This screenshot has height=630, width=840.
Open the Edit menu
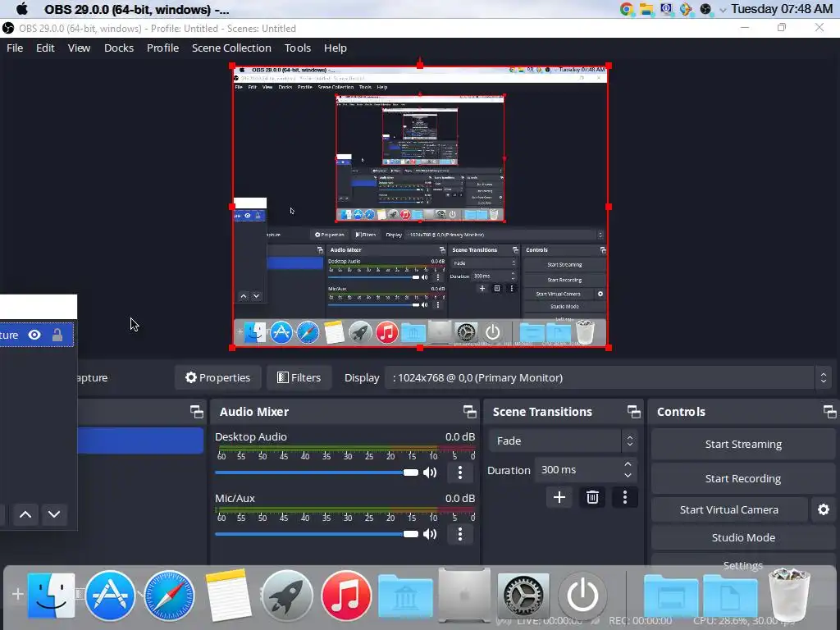[x=45, y=48]
